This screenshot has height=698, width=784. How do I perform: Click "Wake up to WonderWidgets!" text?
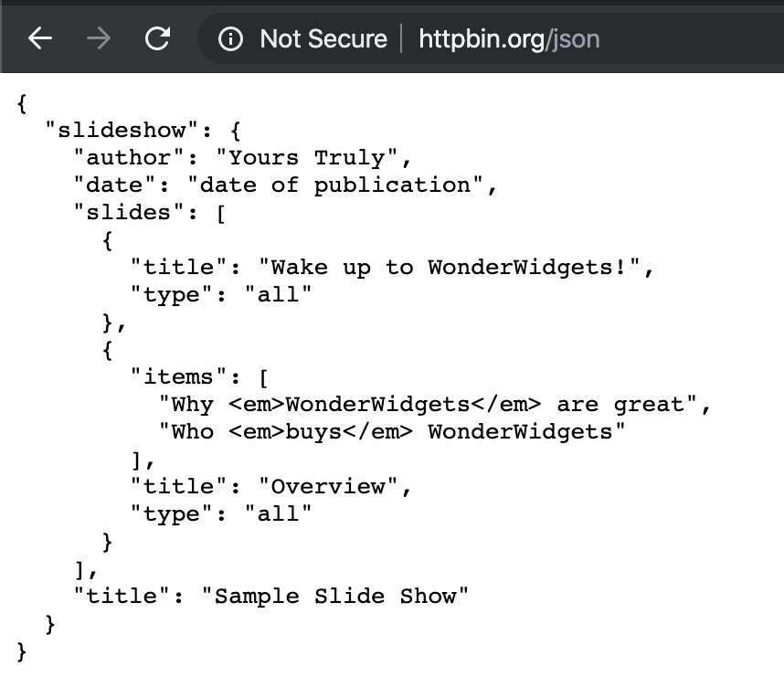[450, 268]
